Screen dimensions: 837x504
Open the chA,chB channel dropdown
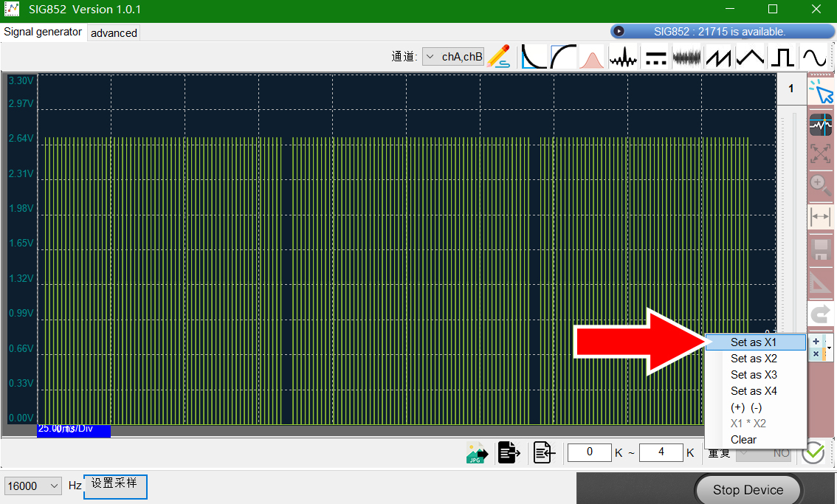tap(453, 57)
